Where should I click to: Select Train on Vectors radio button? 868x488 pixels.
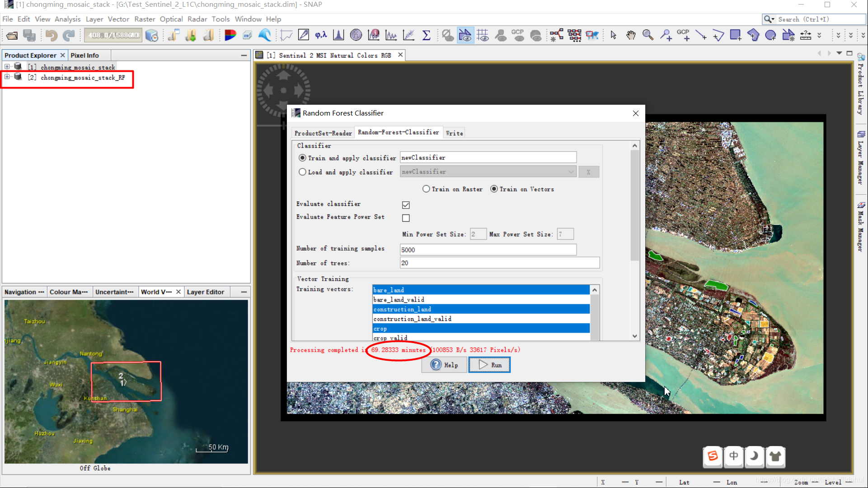(493, 189)
